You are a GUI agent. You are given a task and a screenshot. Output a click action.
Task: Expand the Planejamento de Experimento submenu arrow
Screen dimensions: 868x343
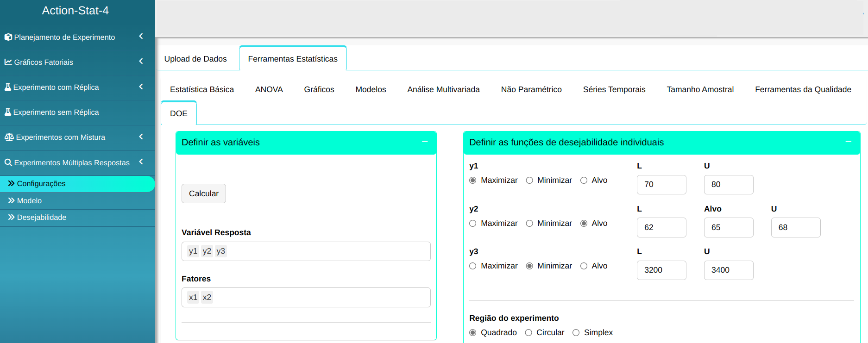(x=141, y=36)
